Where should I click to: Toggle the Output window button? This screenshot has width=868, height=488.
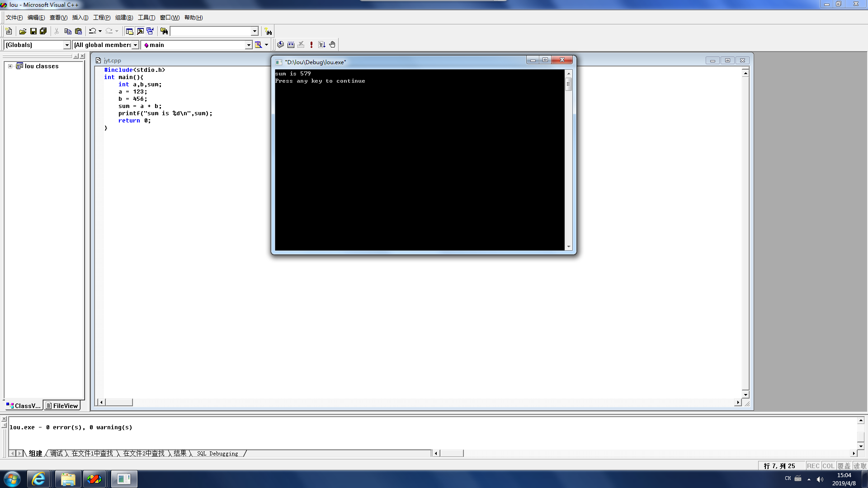140,31
